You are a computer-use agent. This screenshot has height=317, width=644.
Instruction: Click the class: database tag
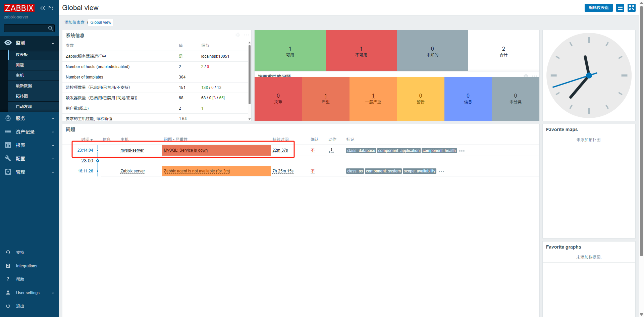click(361, 151)
